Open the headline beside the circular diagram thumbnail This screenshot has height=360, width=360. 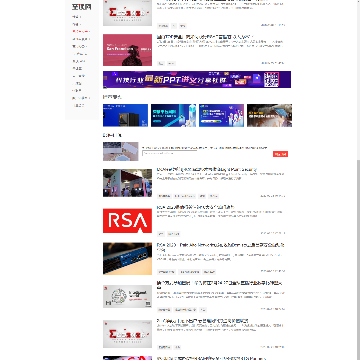220,285
